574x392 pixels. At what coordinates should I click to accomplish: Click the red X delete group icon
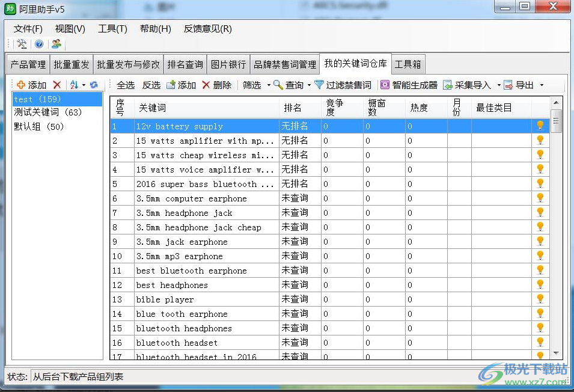57,85
